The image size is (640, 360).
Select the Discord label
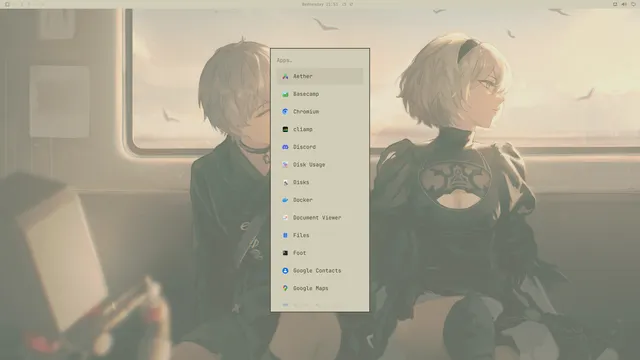304,147
